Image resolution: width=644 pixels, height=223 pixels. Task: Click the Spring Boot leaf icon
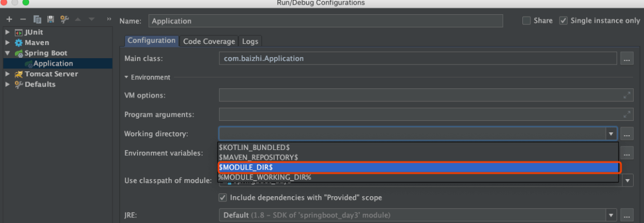pyautogui.click(x=18, y=53)
